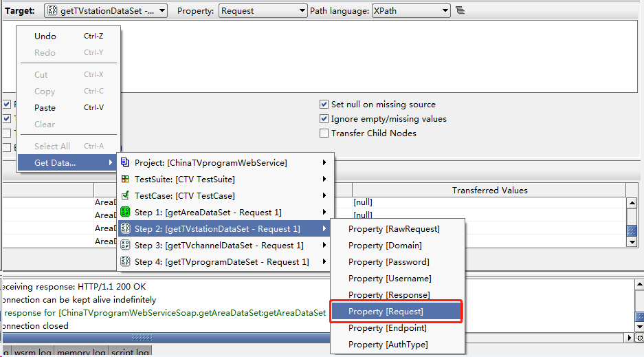Screen dimensions: 644x357
Task: Choose Paste from context menu
Action: (x=69, y=107)
